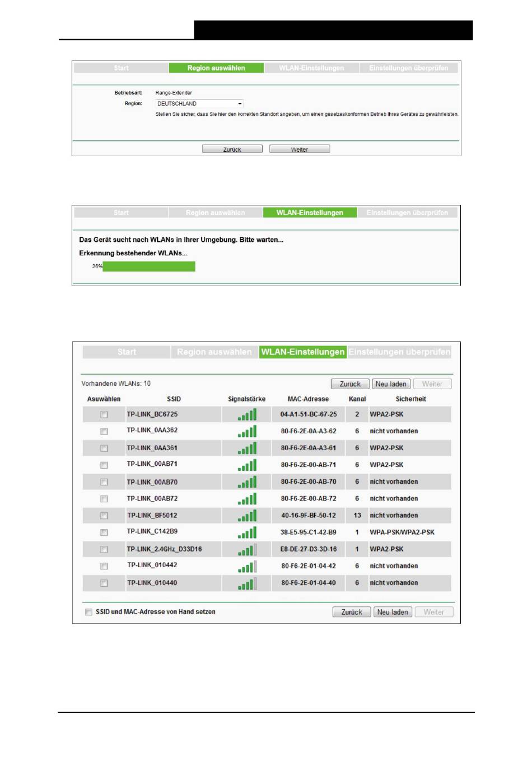Check the TP-LINK_C142B9 selection box

104,532
